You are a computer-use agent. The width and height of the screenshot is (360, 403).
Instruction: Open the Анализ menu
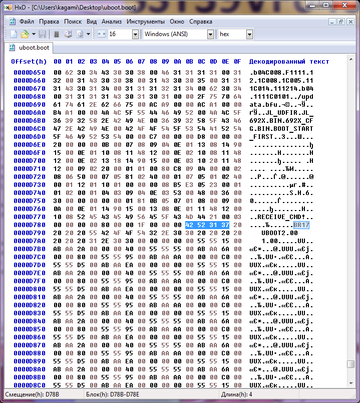point(112,22)
